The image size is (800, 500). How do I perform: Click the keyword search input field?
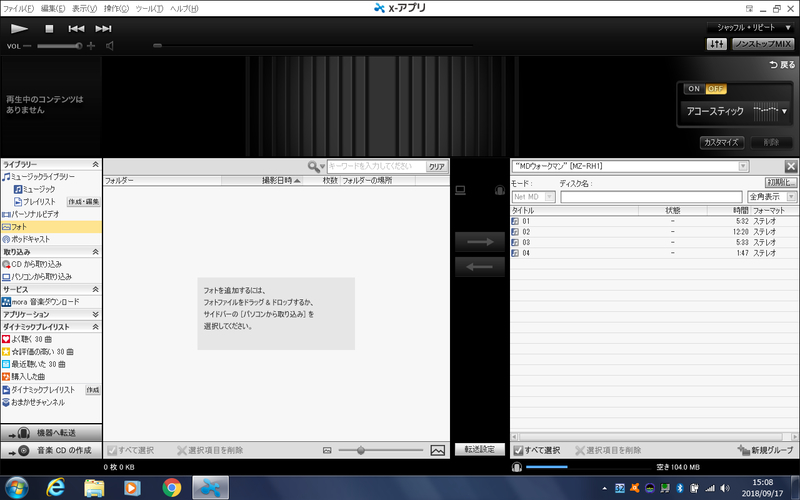(376, 166)
